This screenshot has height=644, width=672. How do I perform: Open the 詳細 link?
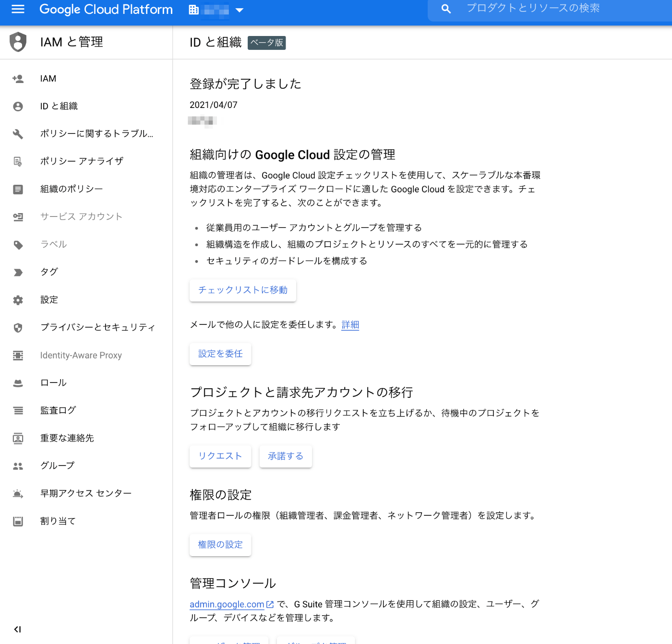coord(350,325)
